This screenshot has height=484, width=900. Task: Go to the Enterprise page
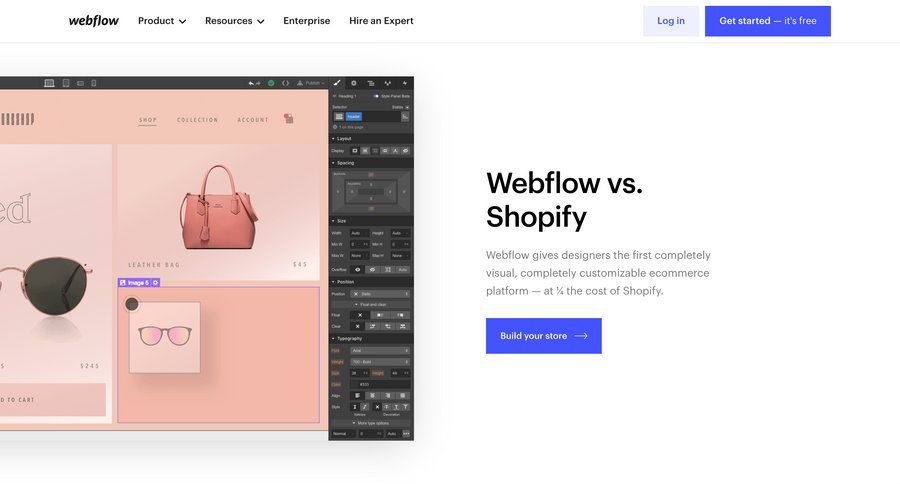(307, 21)
